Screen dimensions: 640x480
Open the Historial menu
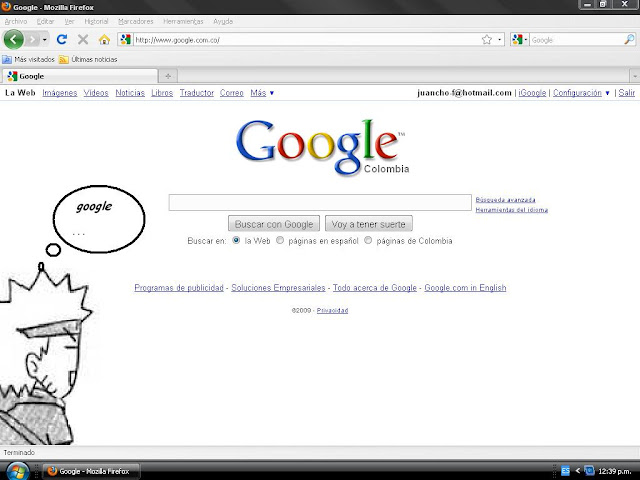[96, 21]
